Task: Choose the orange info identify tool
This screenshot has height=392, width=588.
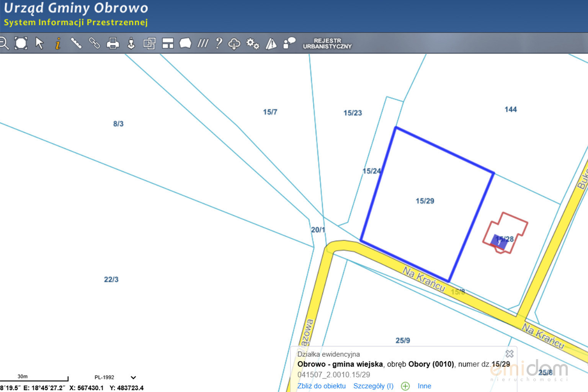Action: tap(58, 43)
